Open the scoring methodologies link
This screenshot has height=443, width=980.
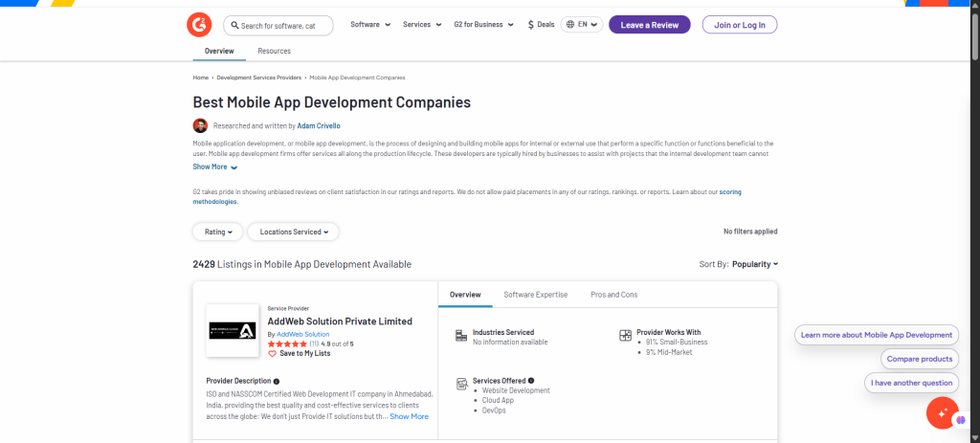[214, 202]
